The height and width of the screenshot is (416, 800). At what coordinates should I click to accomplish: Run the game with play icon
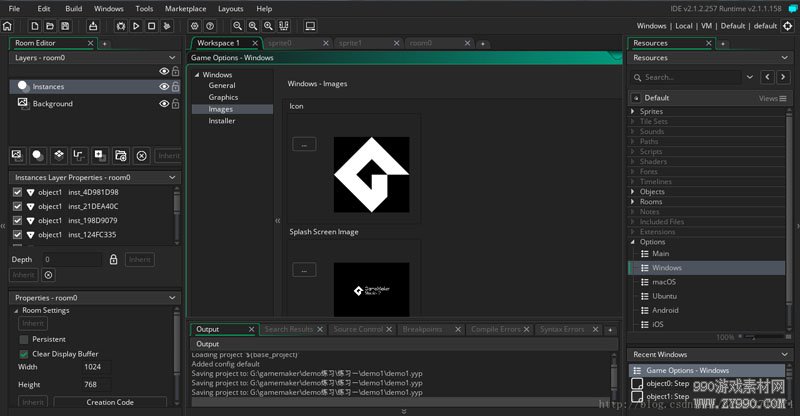coord(136,26)
